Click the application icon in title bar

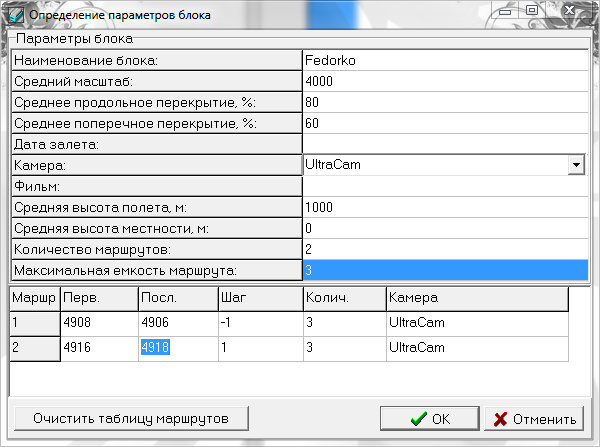[x=15, y=15]
